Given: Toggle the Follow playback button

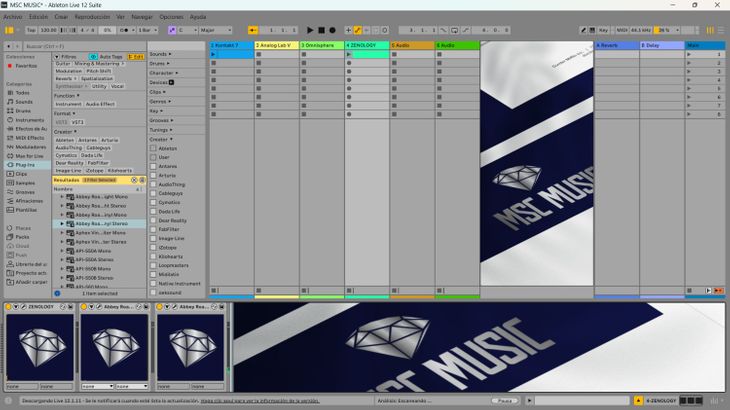Looking at the screenshot, I should point(253,30).
